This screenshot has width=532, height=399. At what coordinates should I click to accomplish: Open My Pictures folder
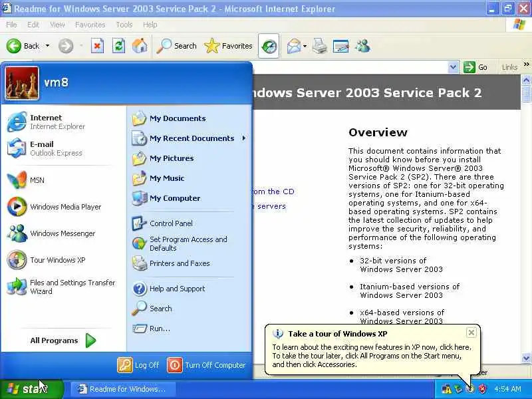190,158
